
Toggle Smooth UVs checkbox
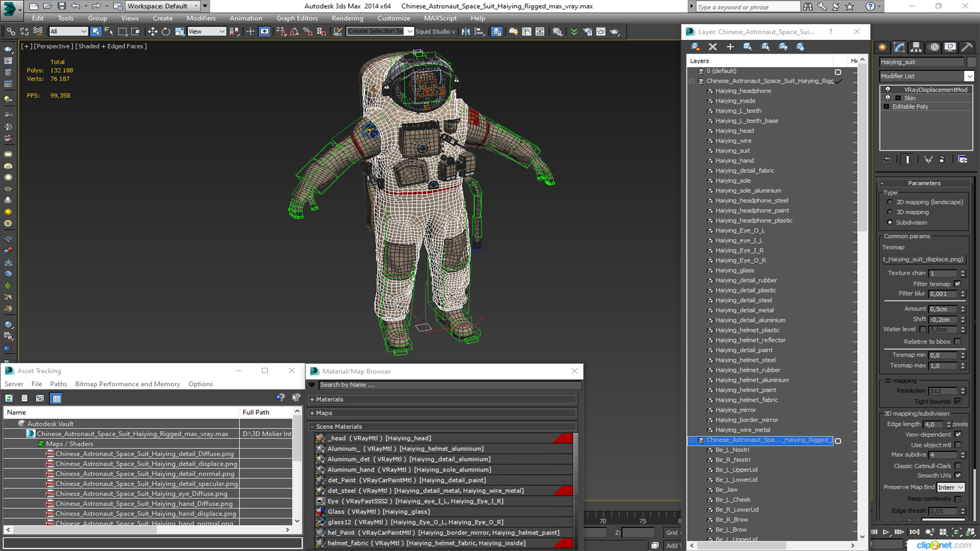[958, 475]
